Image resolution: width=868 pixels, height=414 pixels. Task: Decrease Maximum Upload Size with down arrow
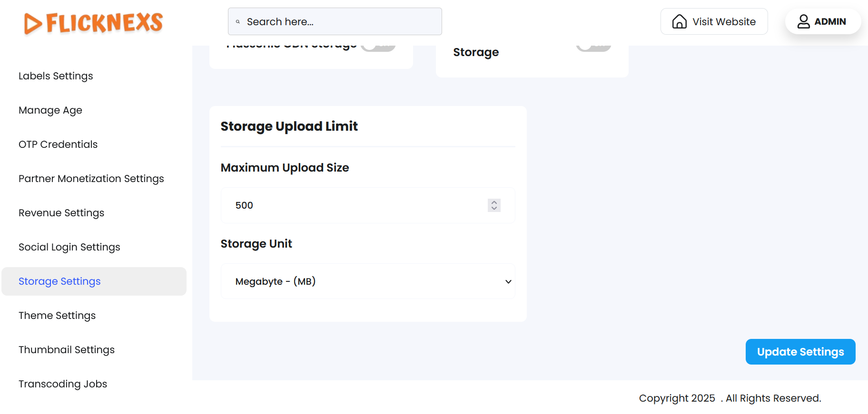click(494, 209)
